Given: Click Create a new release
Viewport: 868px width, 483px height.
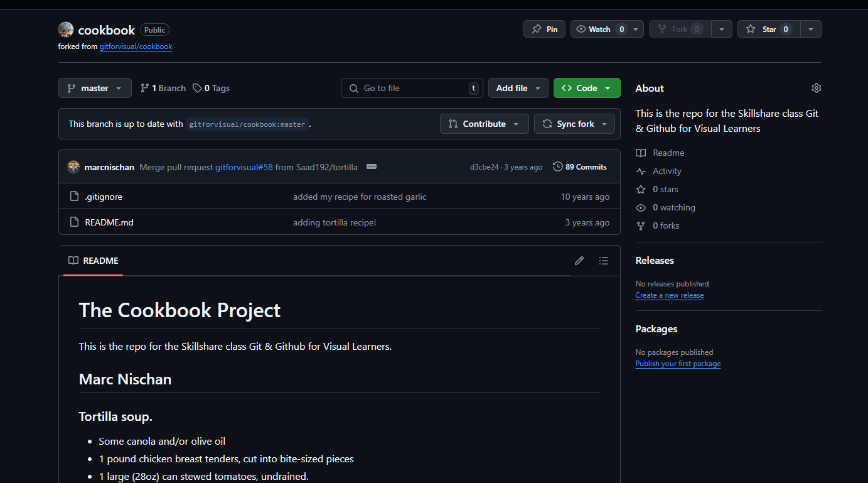Looking at the screenshot, I should pos(670,295).
